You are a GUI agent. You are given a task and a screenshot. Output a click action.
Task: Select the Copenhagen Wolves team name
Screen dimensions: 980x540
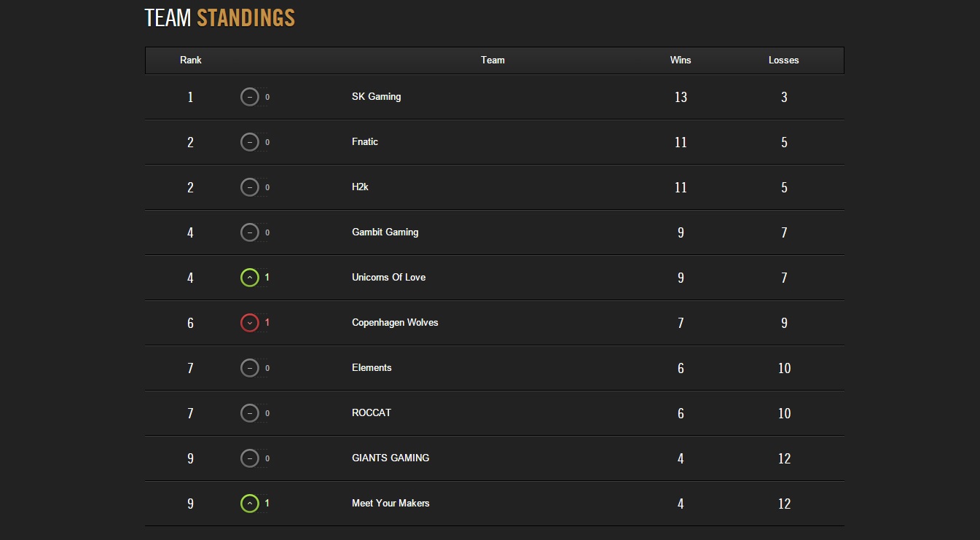click(x=395, y=323)
